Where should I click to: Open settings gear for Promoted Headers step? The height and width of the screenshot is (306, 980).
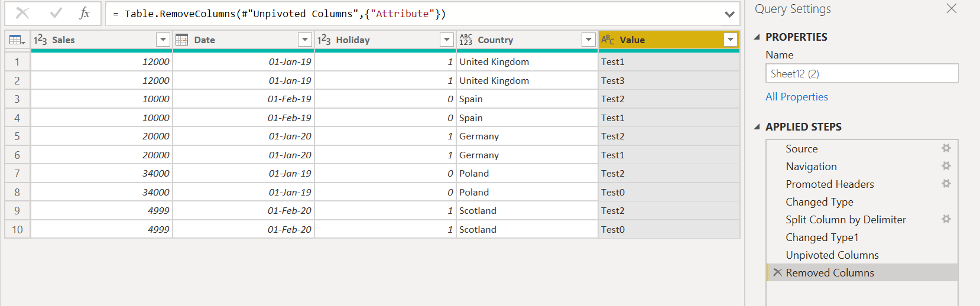[x=946, y=184]
